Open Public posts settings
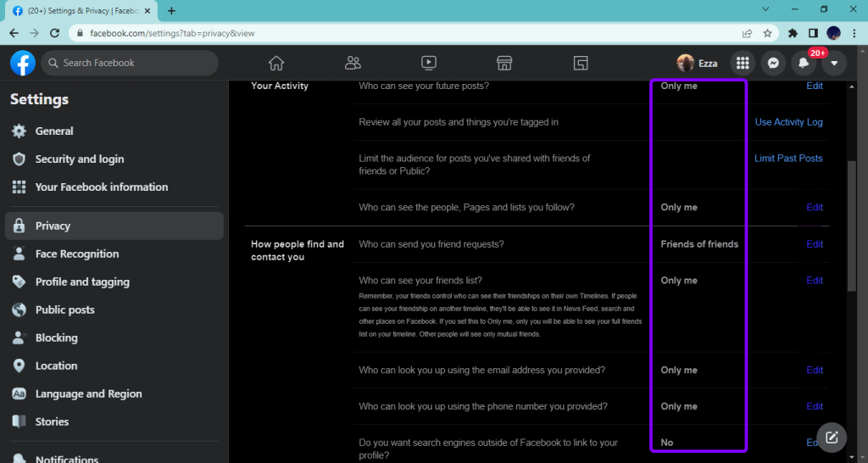Image resolution: width=868 pixels, height=463 pixels. [114, 310]
